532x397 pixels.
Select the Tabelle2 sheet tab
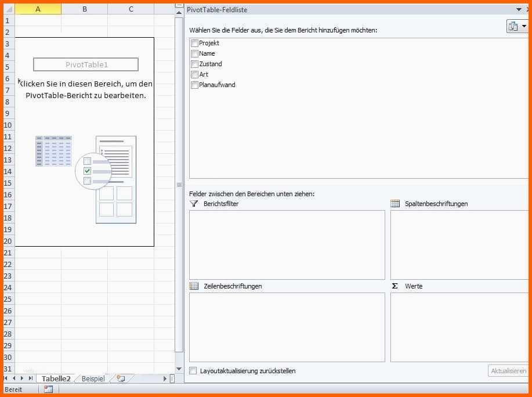point(56,378)
